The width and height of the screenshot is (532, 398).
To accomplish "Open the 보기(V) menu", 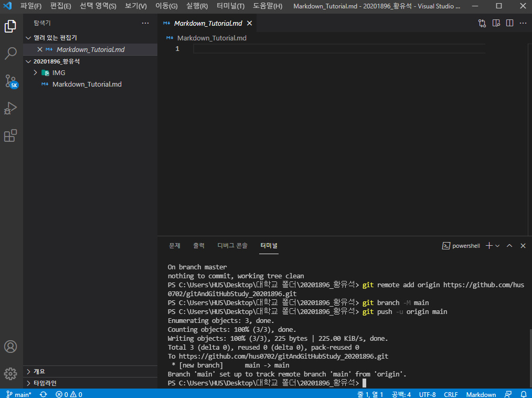I will pyautogui.click(x=136, y=6).
